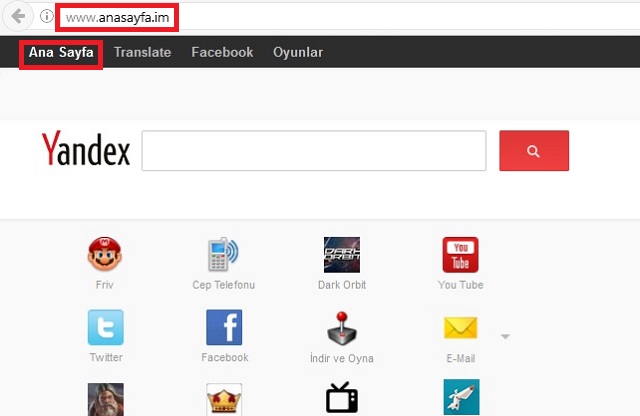This screenshot has width=640, height=416.
Task: Focus the Yandex search input field
Action: [x=314, y=151]
